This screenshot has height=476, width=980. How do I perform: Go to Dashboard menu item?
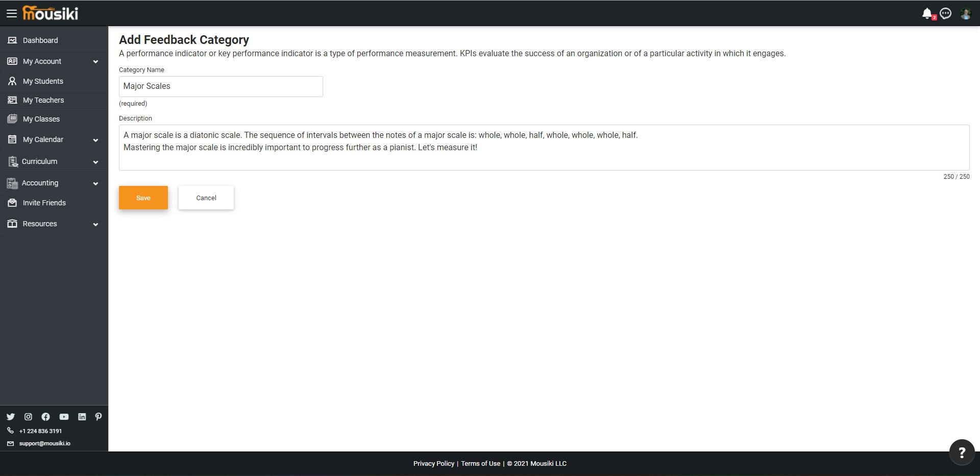click(40, 40)
